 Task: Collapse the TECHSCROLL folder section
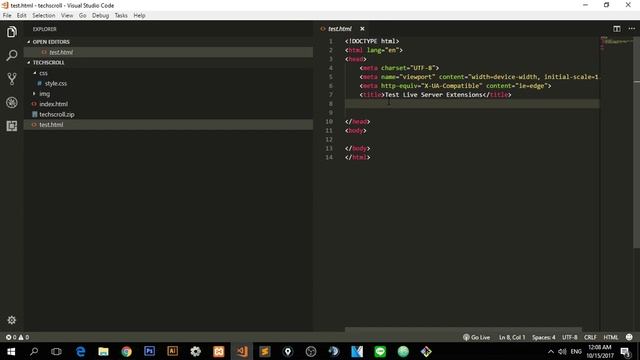tap(48, 62)
